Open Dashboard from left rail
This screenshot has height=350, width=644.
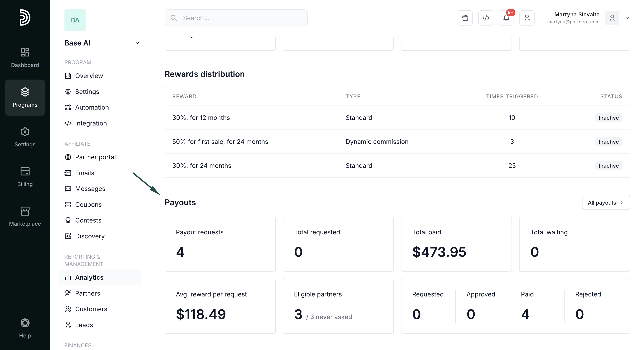25,58
